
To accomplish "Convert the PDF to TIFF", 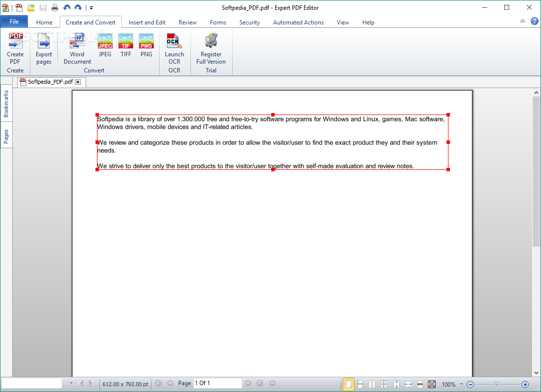I will point(126,41).
